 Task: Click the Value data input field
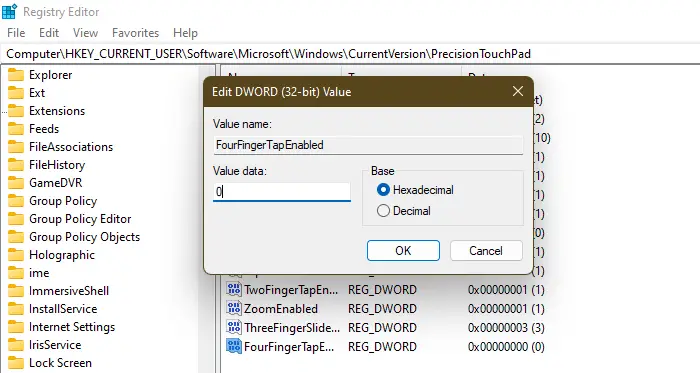tap(282, 192)
